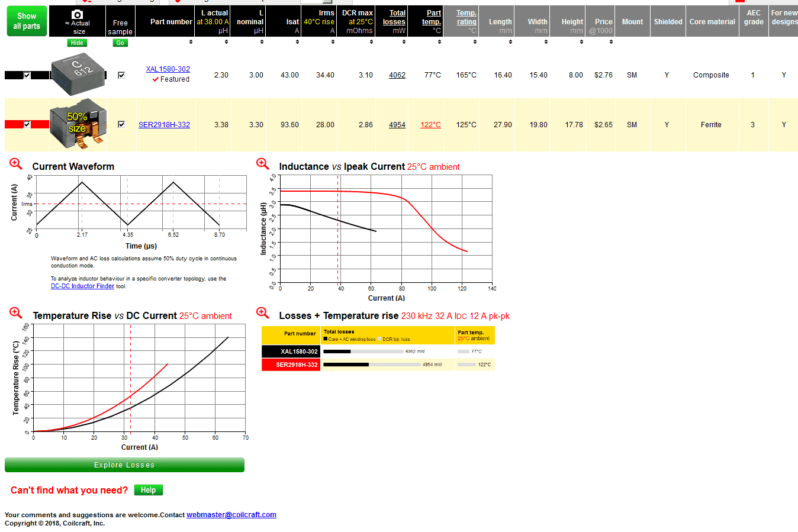This screenshot has width=798, height=532.
Task: Toggle free sample checkbox for XAL1580-302
Action: [121, 75]
